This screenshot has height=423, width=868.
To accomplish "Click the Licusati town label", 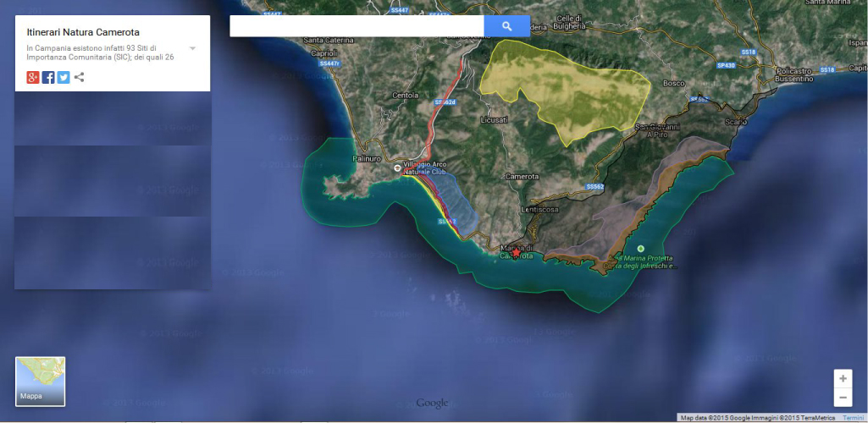I will pyautogui.click(x=495, y=120).
